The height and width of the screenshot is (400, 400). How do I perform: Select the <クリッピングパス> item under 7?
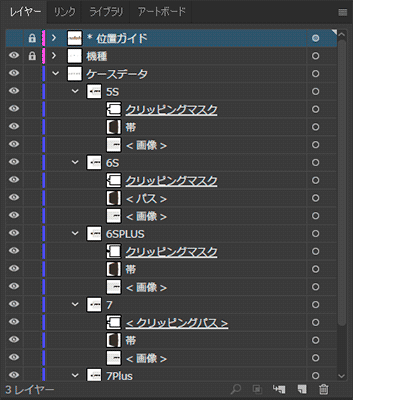[x=177, y=323]
